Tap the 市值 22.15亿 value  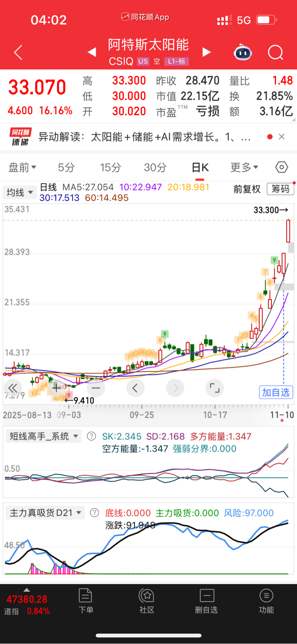click(x=188, y=96)
